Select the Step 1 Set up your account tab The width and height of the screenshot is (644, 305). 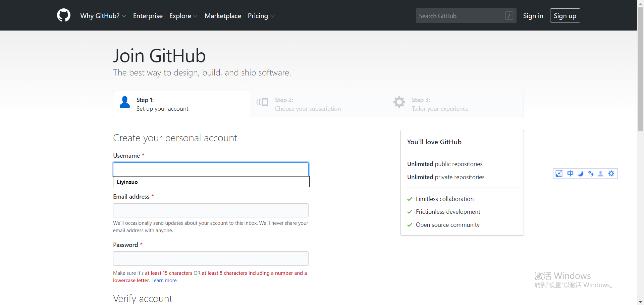181,104
